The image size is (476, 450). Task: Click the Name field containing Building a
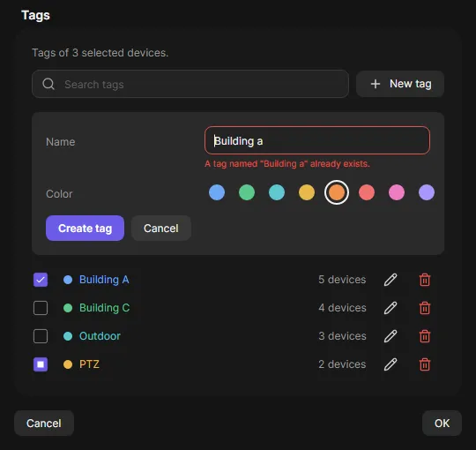point(317,140)
